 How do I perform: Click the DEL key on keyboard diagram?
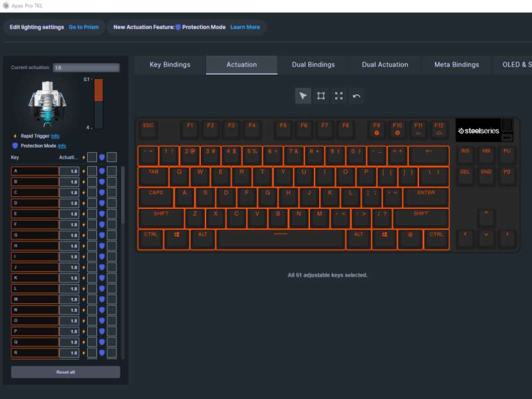click(465, 176)
